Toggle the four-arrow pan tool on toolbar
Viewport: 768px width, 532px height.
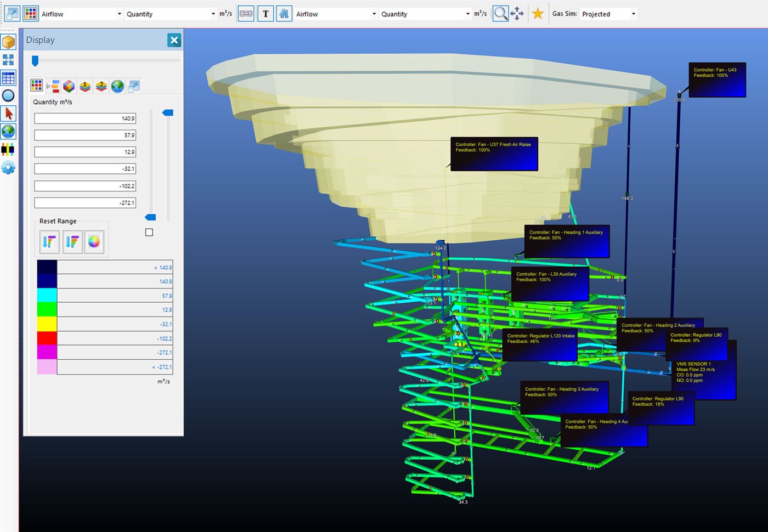coord(516,13)
